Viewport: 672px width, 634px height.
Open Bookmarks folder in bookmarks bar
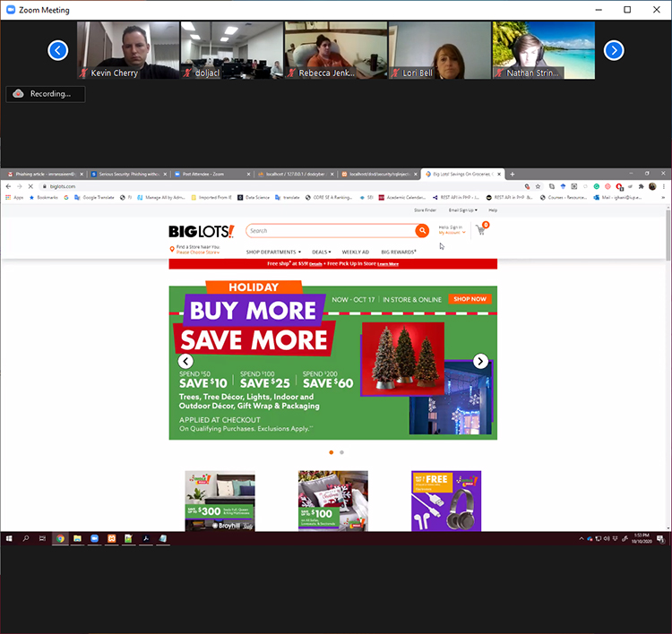(x=43, y=198)
